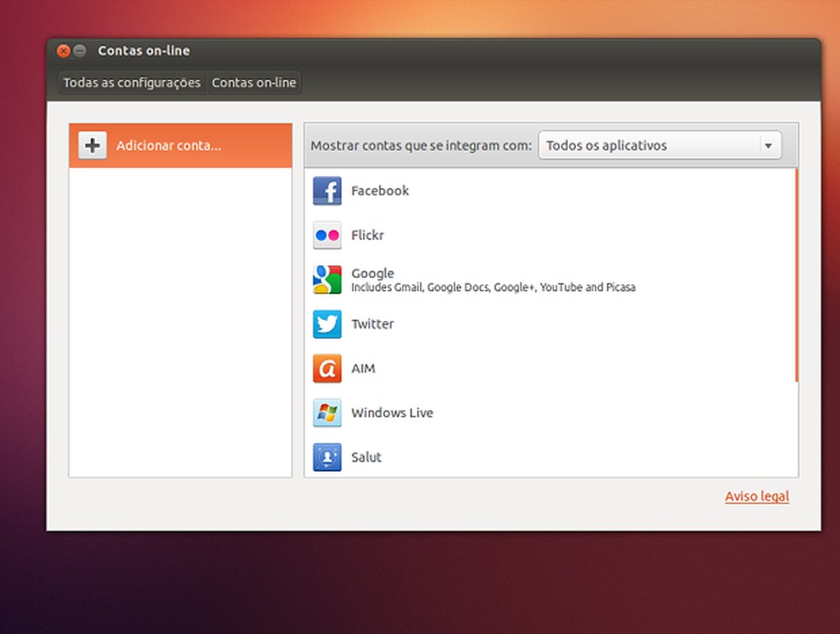
Task: Click Google's 'Includes Gmail, Google Docs' description
Action: [x=493, y=288]
